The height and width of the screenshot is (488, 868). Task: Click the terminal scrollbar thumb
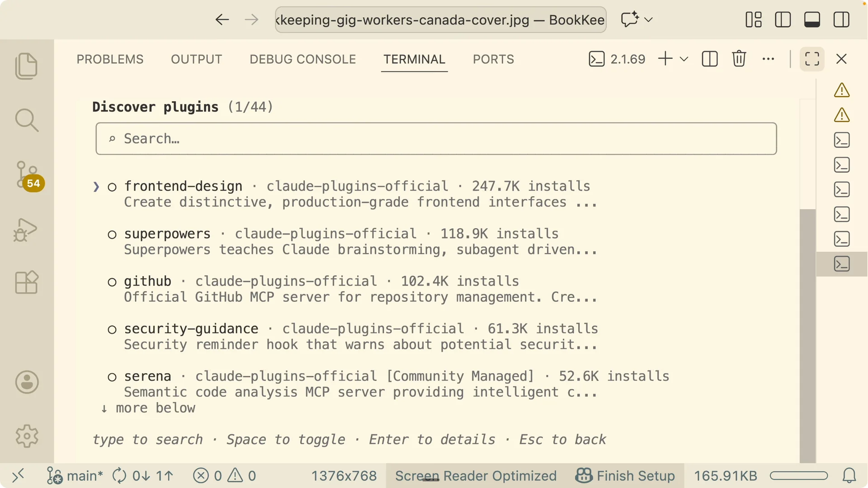click(807, 336)
